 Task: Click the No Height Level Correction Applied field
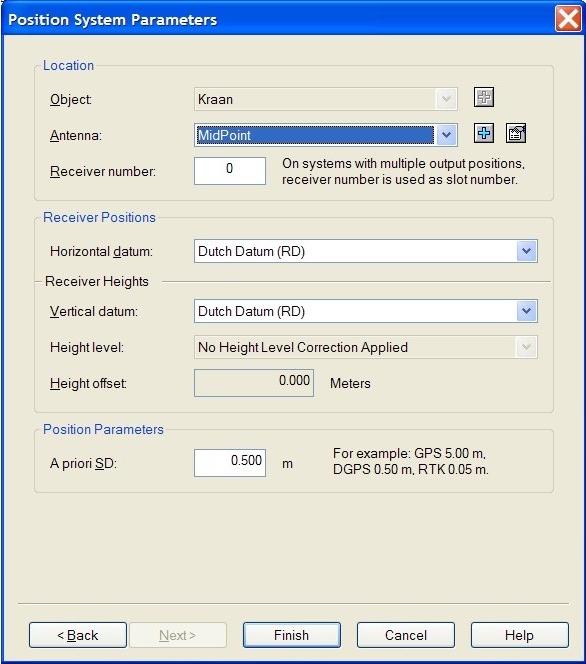point(366,347)
